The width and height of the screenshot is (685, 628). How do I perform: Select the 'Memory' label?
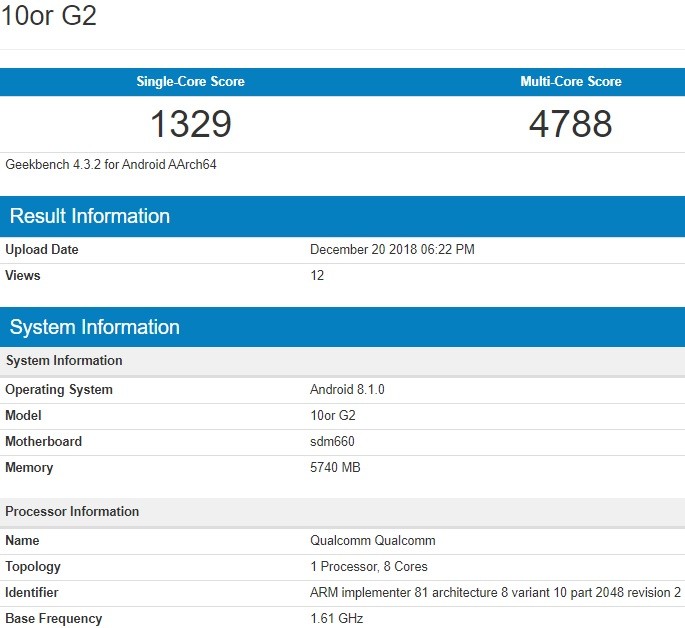tap(29, 468)
